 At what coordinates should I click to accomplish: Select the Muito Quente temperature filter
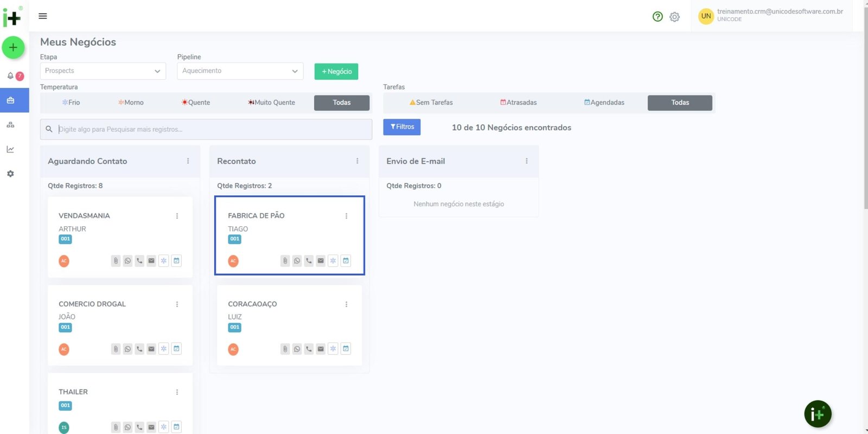[x=272, y=103]
